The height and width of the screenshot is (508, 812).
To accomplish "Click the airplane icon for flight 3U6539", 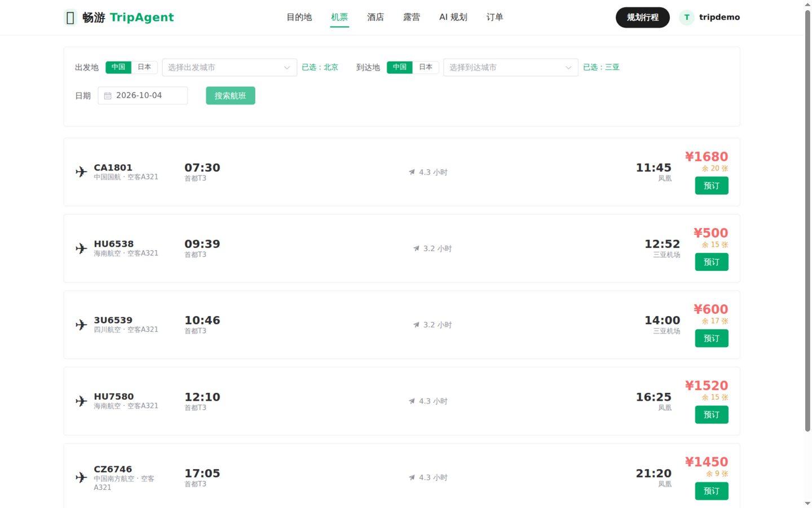I will 81,325.
